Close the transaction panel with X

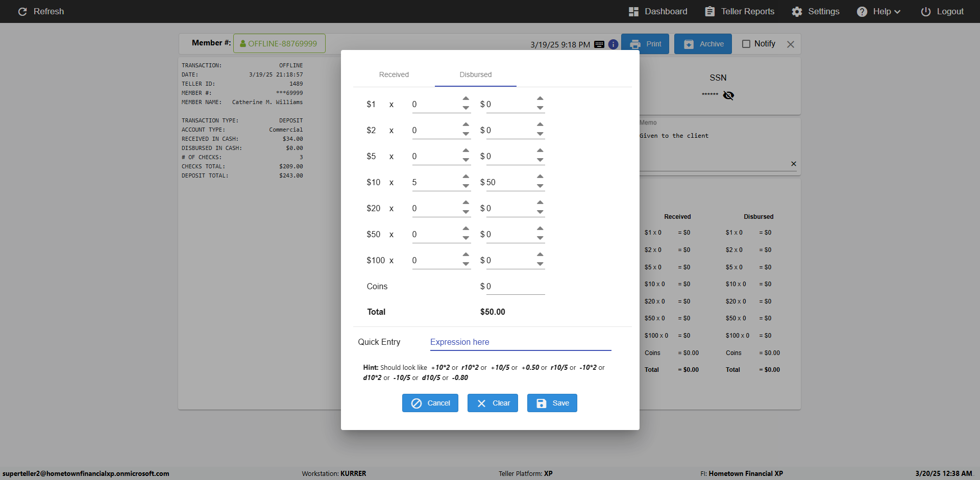791,44
